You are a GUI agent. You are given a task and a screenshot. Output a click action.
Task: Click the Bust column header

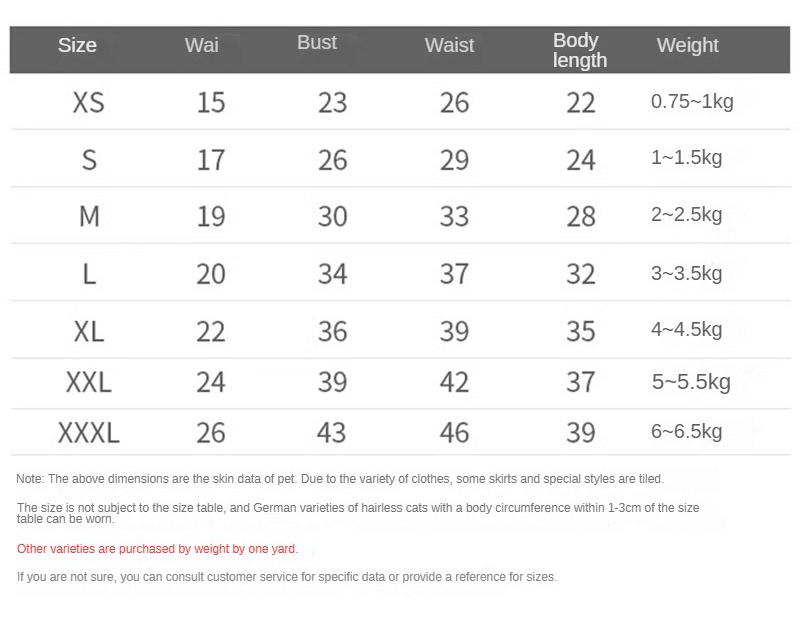[x=317, y=43]
